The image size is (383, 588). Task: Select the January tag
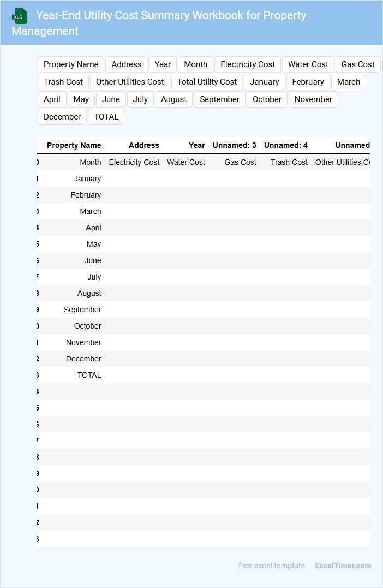[x=265, y=82]
